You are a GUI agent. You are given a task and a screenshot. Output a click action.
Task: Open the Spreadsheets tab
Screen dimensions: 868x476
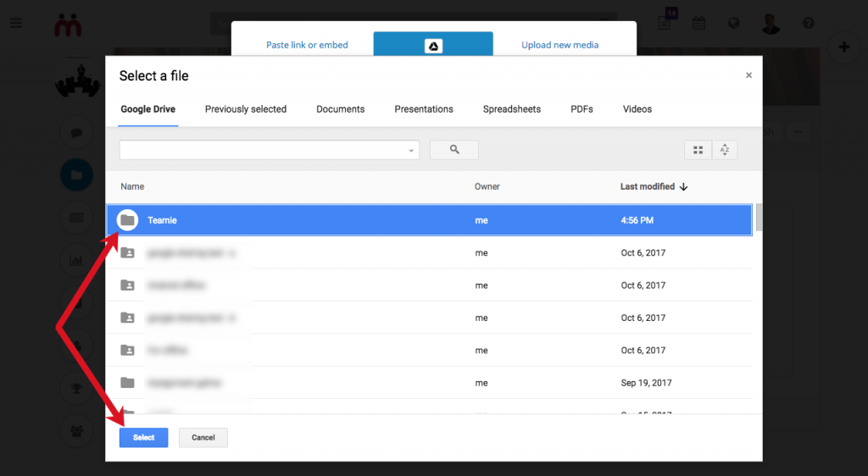click(511, 109)
